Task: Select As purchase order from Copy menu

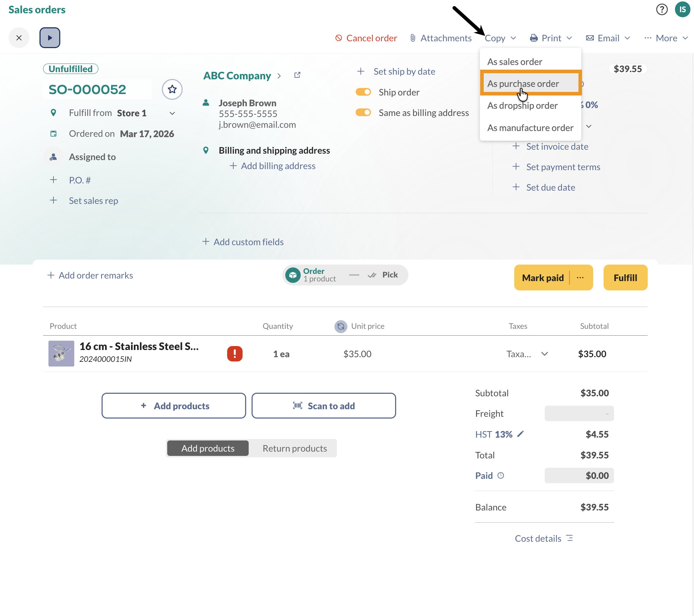Action: pyautogui.click(x=523, y=84)
